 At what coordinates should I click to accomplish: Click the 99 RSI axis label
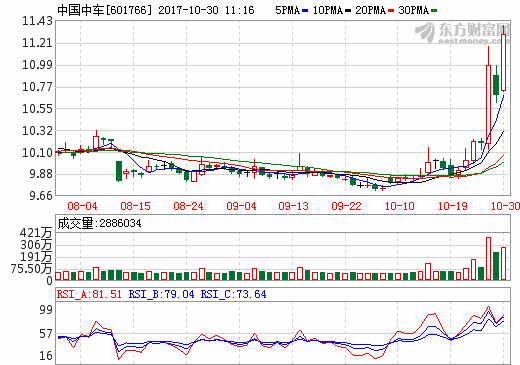46,309
